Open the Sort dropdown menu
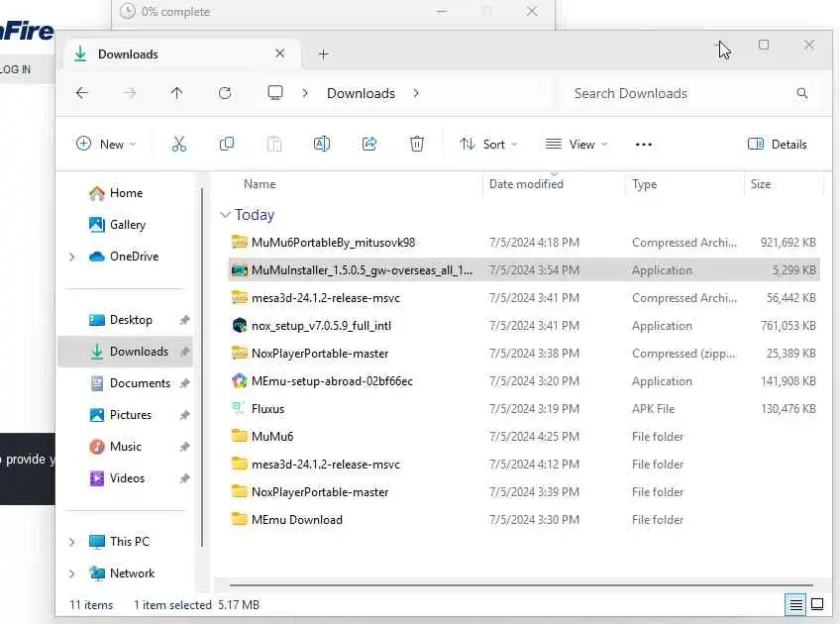 [x=488, y=144]
